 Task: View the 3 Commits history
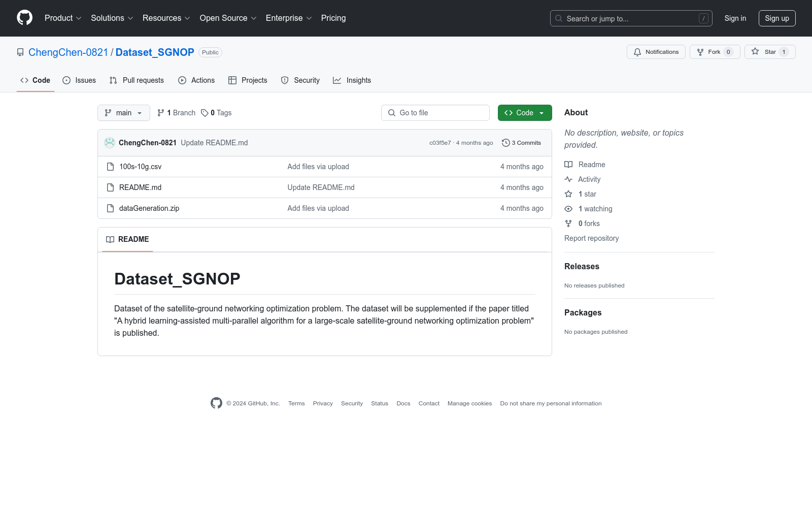pos(521,143)
